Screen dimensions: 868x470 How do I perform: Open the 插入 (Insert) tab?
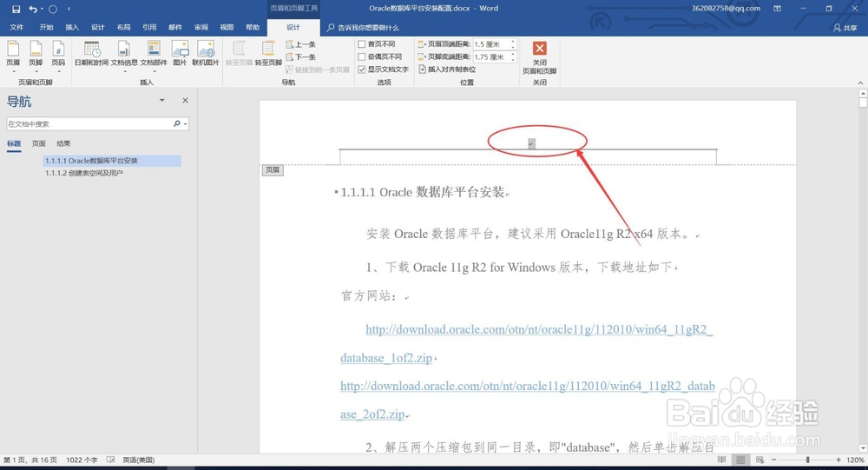[72, 27]
